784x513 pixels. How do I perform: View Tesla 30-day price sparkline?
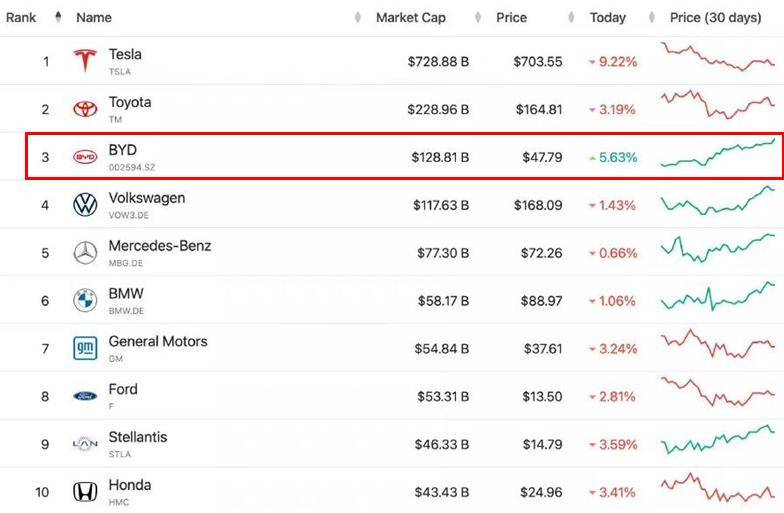tap(717, 57)
